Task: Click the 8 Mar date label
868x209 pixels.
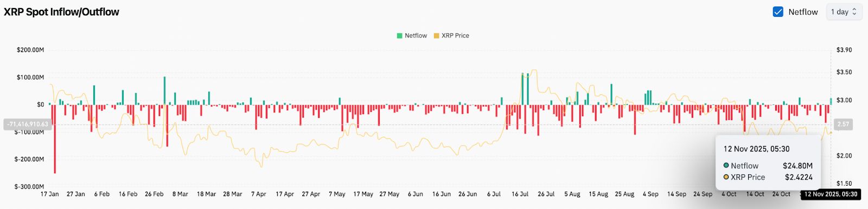Action: tap(181, 194)
